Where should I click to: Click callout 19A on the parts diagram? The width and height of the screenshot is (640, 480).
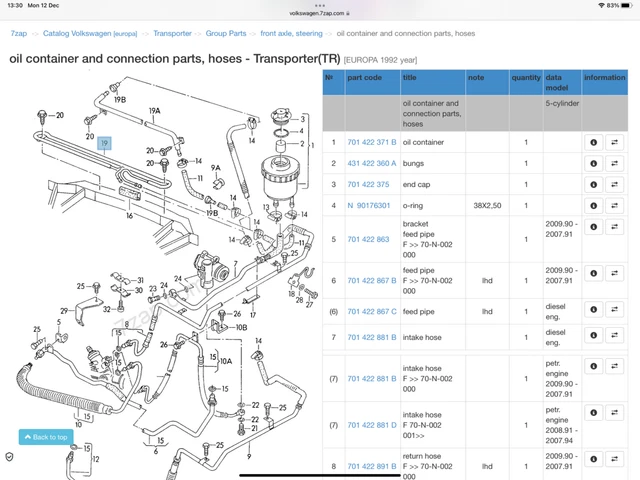point(154,111)
